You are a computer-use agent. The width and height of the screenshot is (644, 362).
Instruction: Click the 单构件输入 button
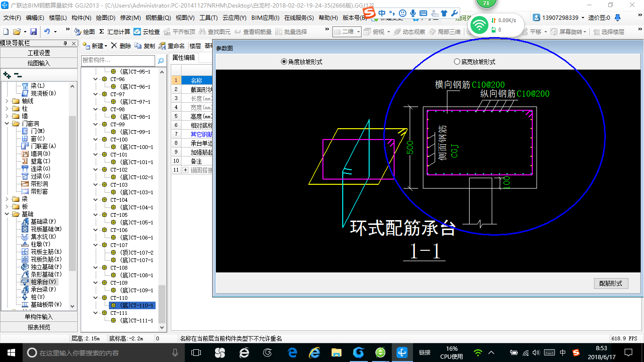click(x=39, y=317)
